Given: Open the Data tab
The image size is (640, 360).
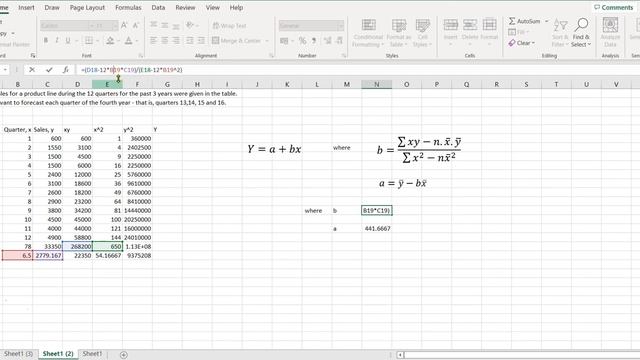Looking at the screenshot, I should [x=158, y=7].
